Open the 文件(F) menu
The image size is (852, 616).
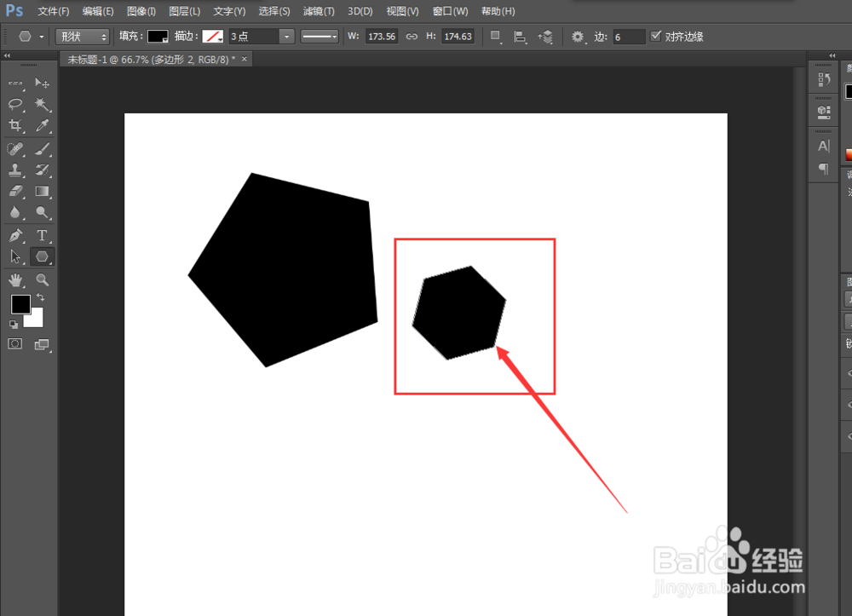tap(53, 11)
